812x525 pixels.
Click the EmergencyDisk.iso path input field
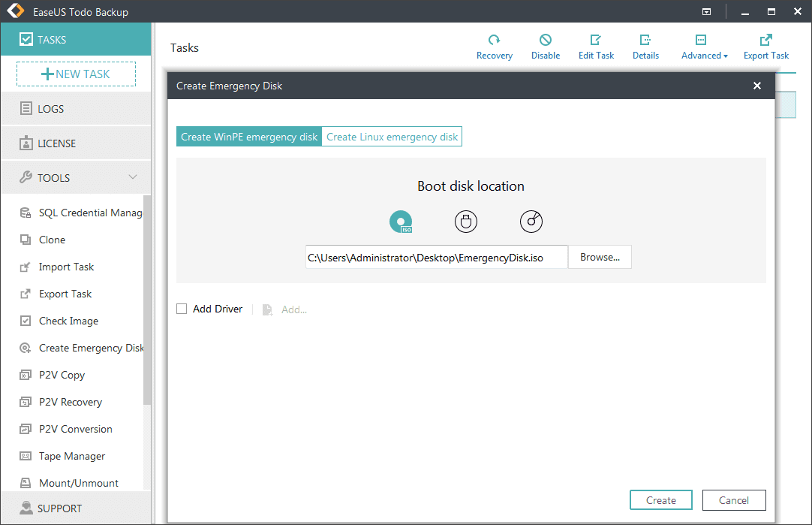click(x=436, y=256)
